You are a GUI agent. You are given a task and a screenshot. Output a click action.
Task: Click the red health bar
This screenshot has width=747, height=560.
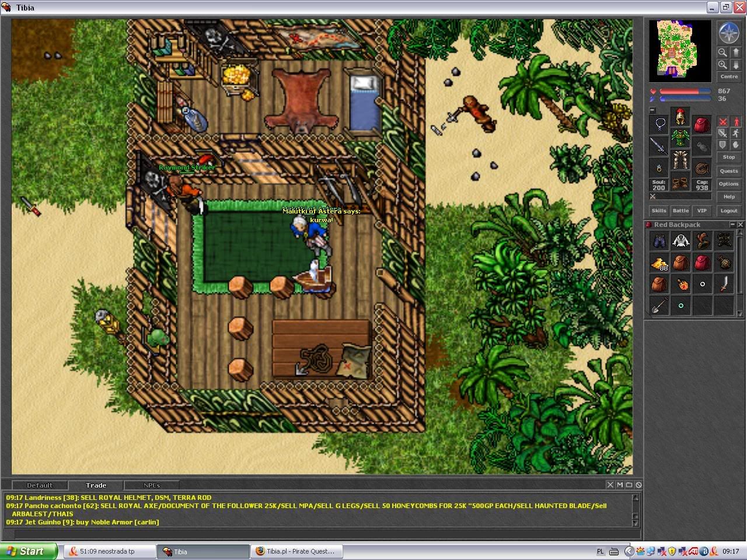pos(685,91)
